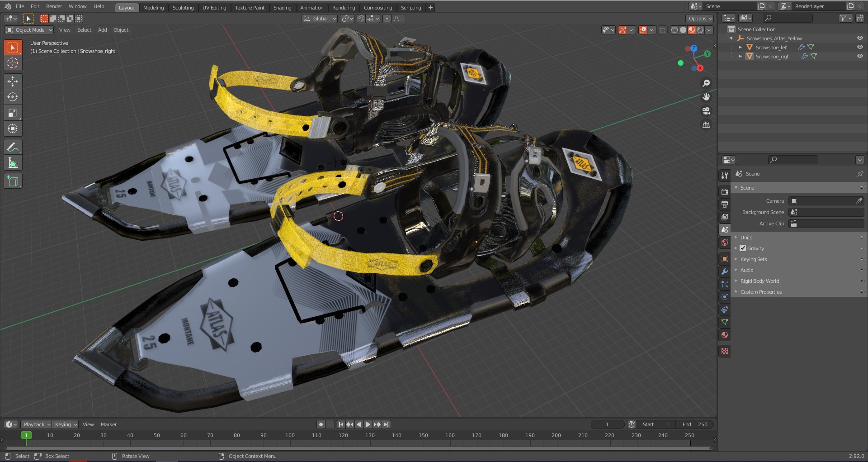The image size is (868, 462).
Task: Switch to the Shading workspace tab
Action: [282, 8]
